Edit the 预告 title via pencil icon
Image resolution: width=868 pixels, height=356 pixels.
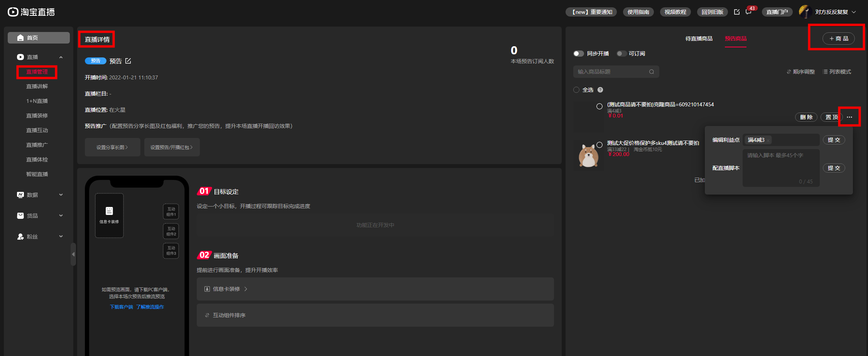(128, 61)
